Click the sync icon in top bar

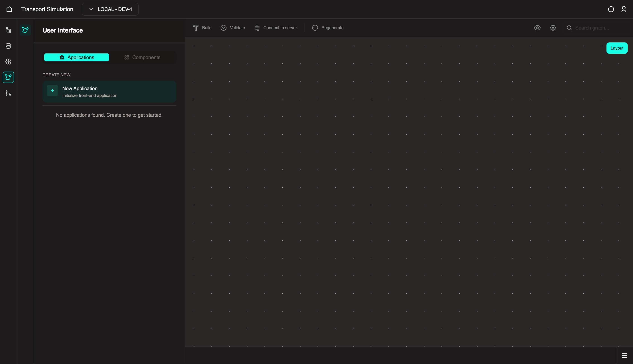point(611,9)
